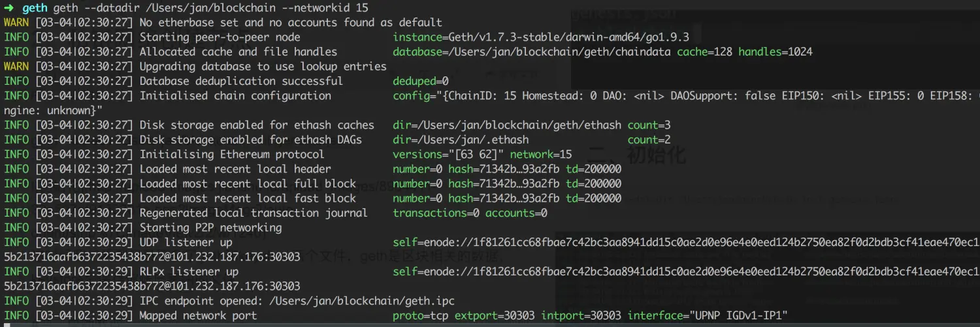Viewport: 980px width, 327px height.
Task: Click the ethash caches directory path
Action: pos(507,125)
